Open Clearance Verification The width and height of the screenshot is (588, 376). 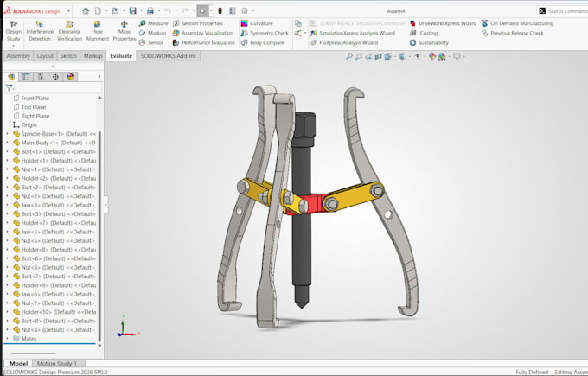69,31
